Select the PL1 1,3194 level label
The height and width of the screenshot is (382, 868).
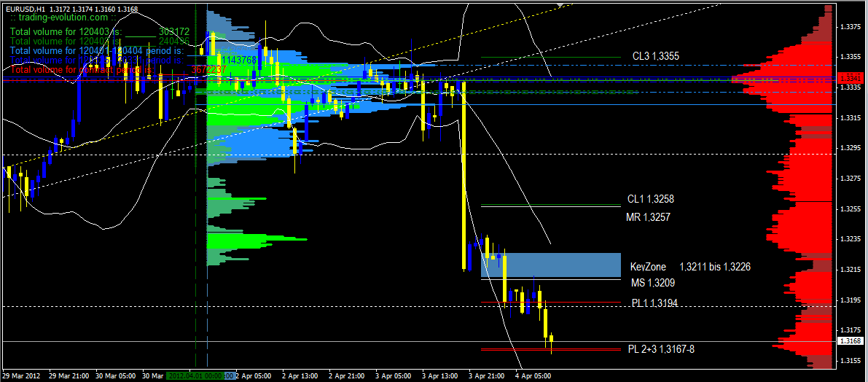(x=655, y=303)
